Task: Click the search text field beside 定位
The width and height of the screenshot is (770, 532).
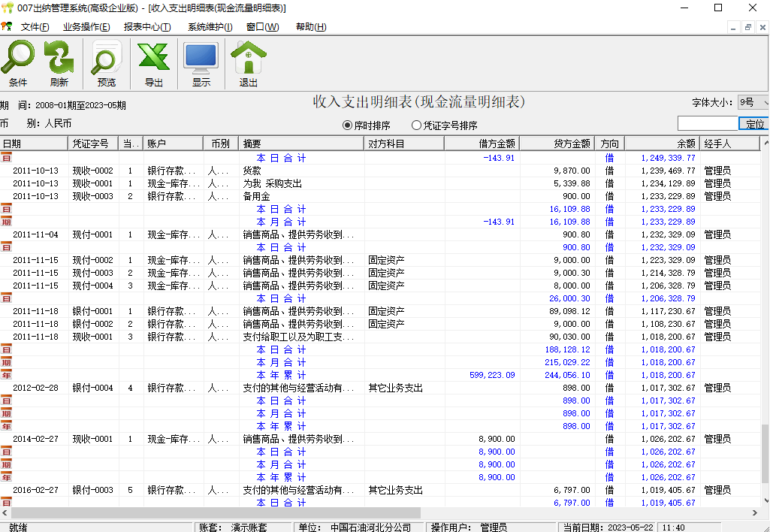Action: [x=707, y=123]
